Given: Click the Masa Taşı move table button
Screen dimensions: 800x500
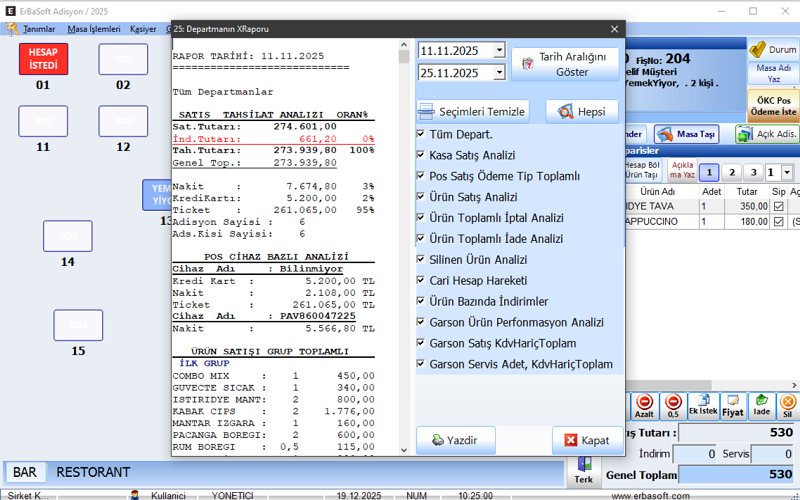Looking at the screenshot, I should 687,134.
